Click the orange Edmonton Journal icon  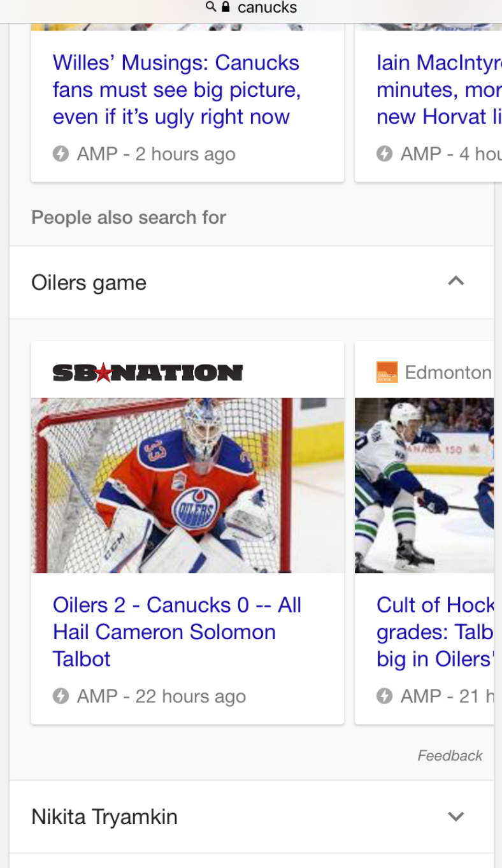pos(387,372)
